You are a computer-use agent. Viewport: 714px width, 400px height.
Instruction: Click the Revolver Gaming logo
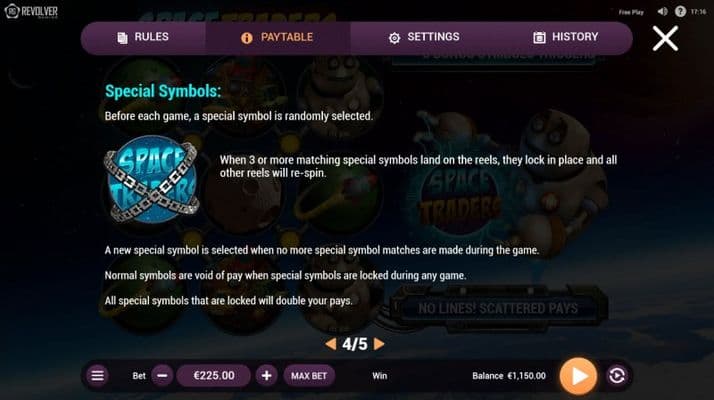coord(31,11)
